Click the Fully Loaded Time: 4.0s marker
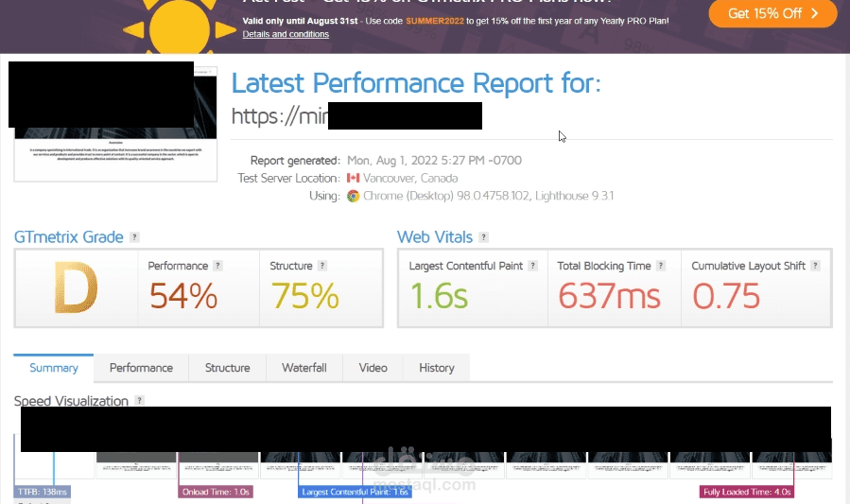 [747, 492]
